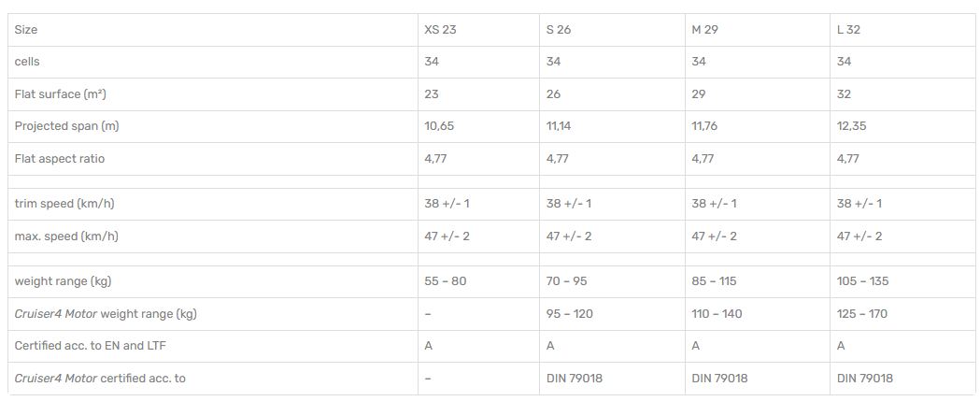Click the 85 – 115 weight range cell

click(714, 281)
